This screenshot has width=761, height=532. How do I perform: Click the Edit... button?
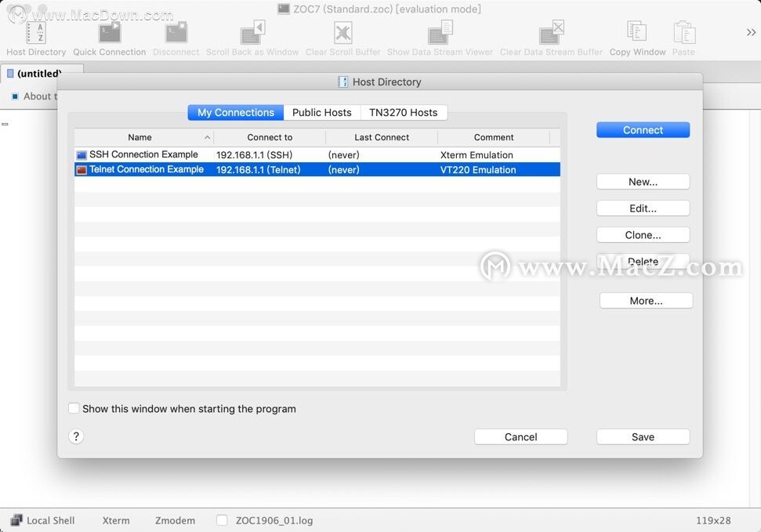(643, 208)
